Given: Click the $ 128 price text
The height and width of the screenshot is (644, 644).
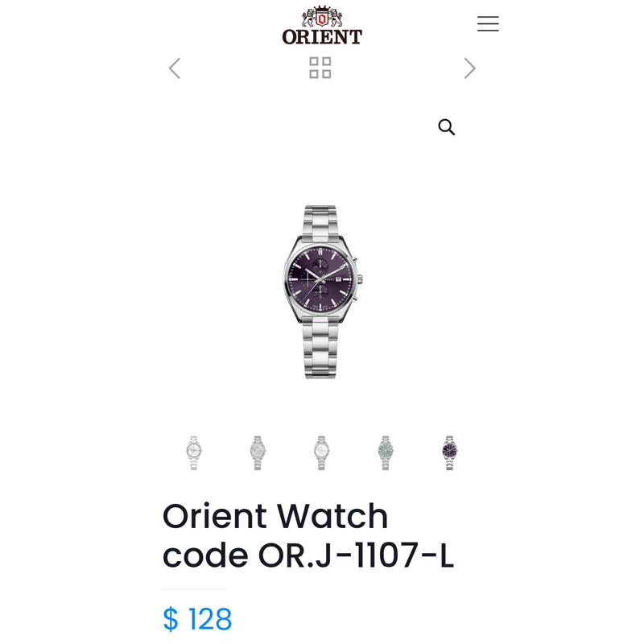Looking at the screenshot, I should click(x=197, y=619).
